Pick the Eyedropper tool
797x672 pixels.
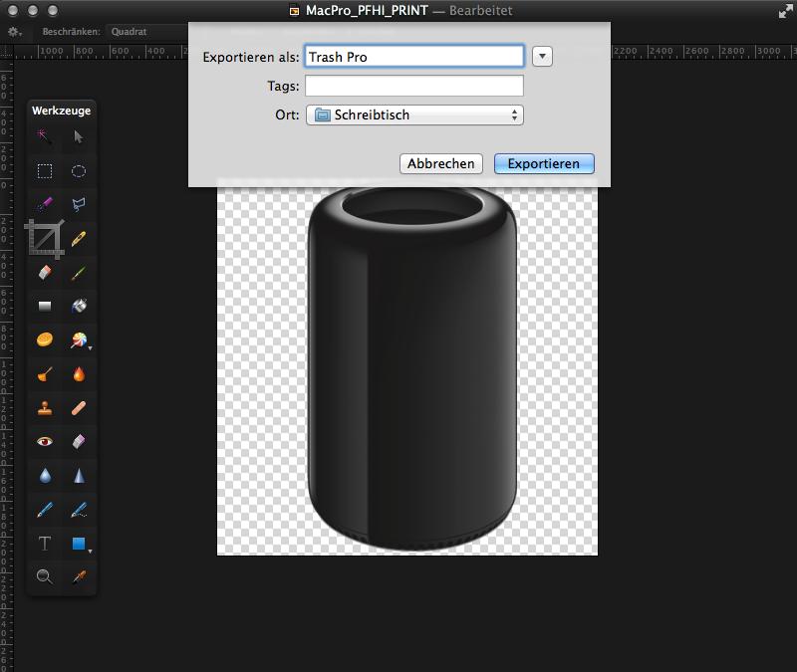pyautogui.click(x=79, y=576)
